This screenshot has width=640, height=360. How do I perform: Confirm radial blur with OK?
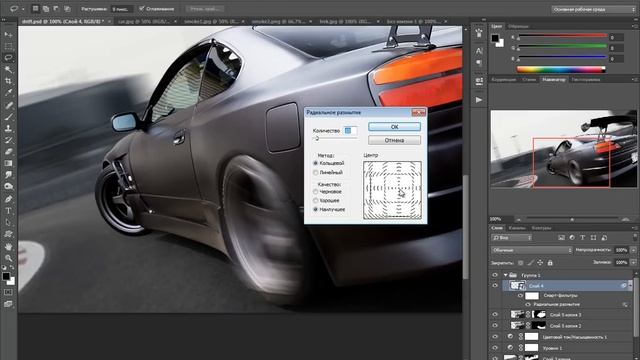coord(394,127)
